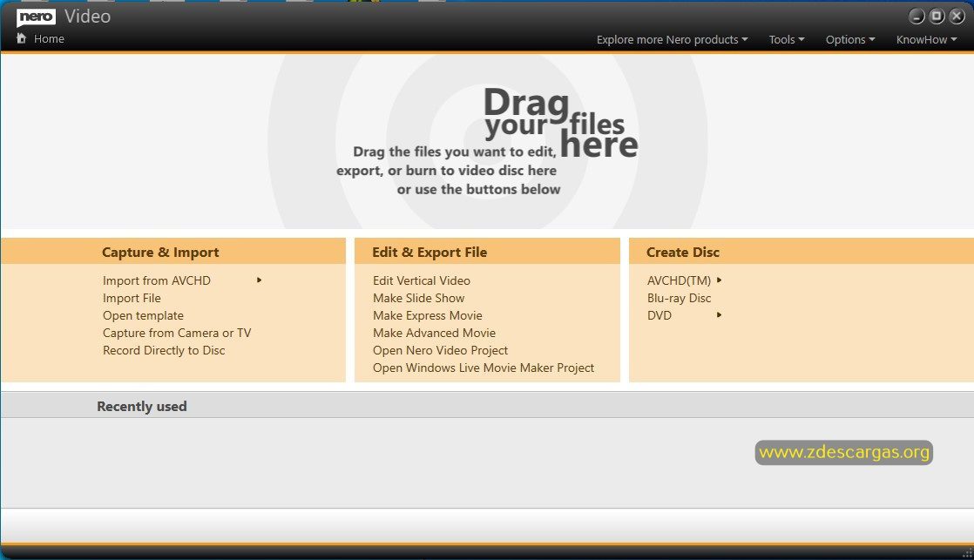Click the Create Disc header
Image resolution: width=974 pixels, height=560 pixels.
(x=683, y=252)
